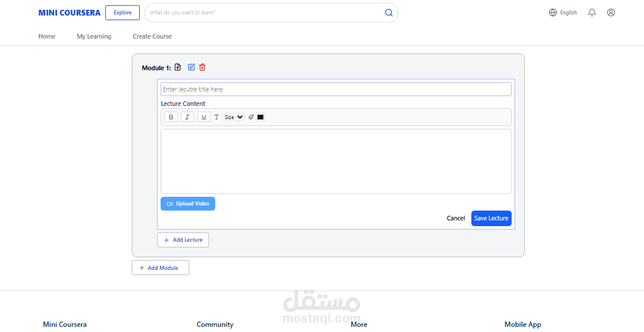644x332 pixels.
Task: Click the Add Module button
Action: tap(161, 268)
